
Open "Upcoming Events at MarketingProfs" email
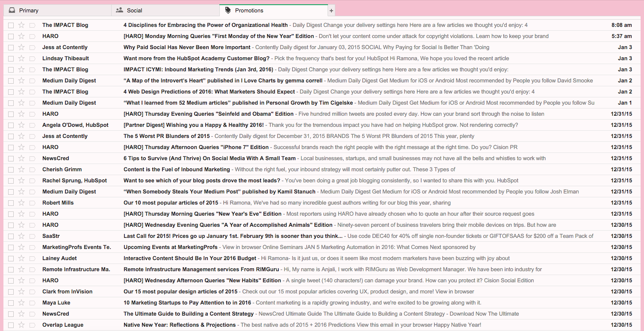point(170,247)
